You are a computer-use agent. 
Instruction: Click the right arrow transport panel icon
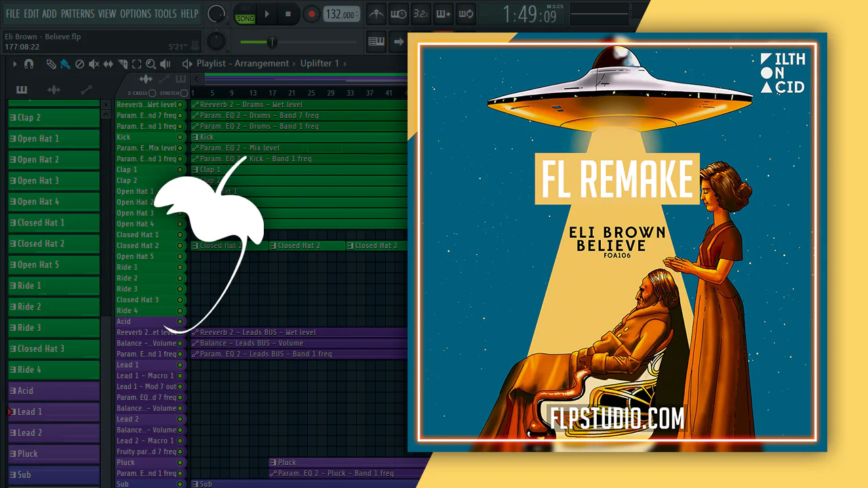399,41
